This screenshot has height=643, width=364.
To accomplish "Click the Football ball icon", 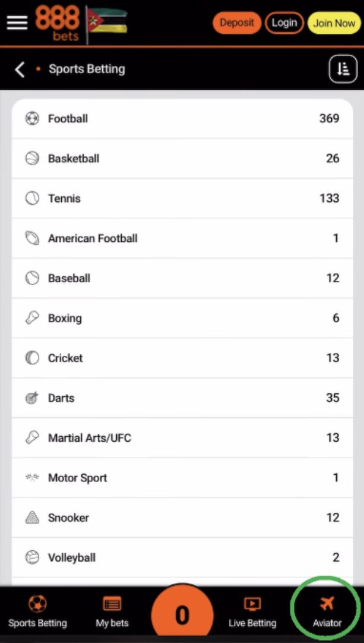I will pyautogui.click(x=32, y=118).
